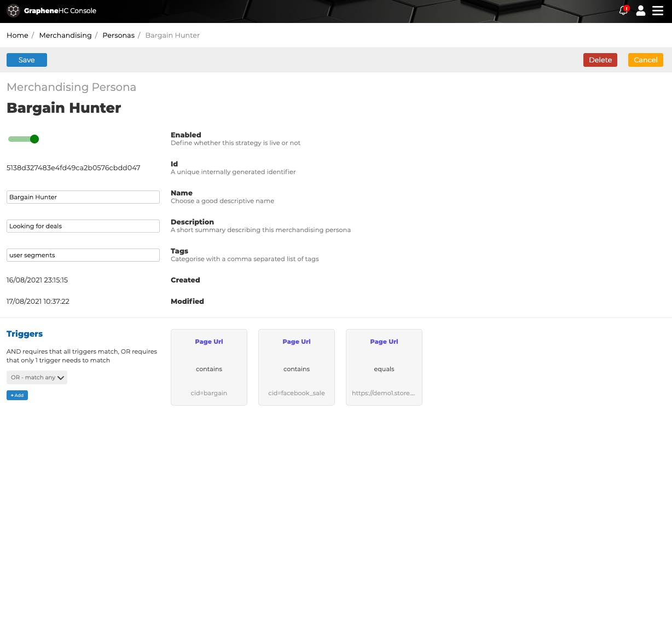Go to Home breadcrumb

[18, 35]
